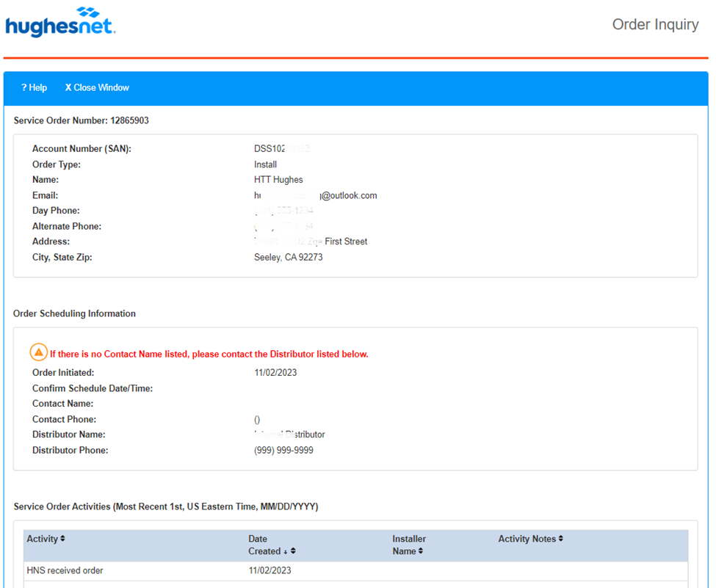Click the orange warning triangle icon
The image size is (716, 588).
[x=39, y=353]
